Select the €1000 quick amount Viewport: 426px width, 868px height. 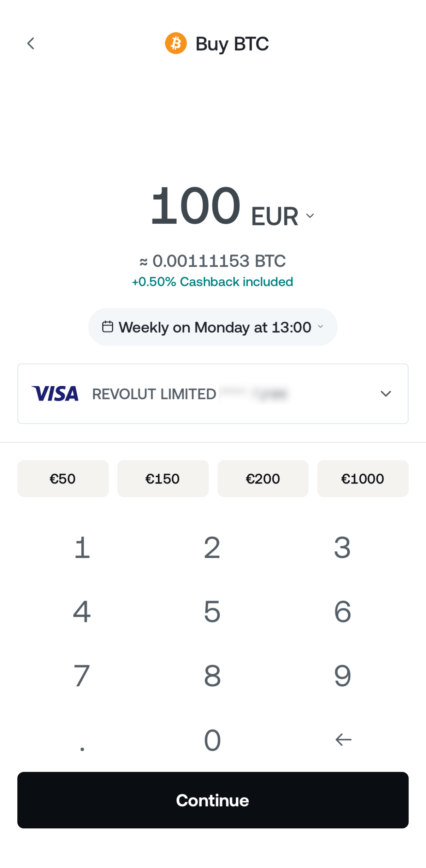click(x=363, y=479)
